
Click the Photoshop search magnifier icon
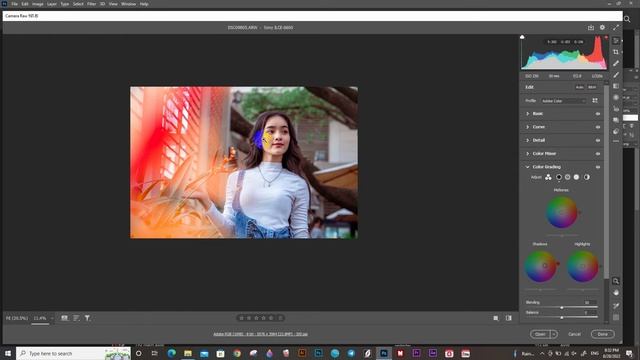click(627, 19)
